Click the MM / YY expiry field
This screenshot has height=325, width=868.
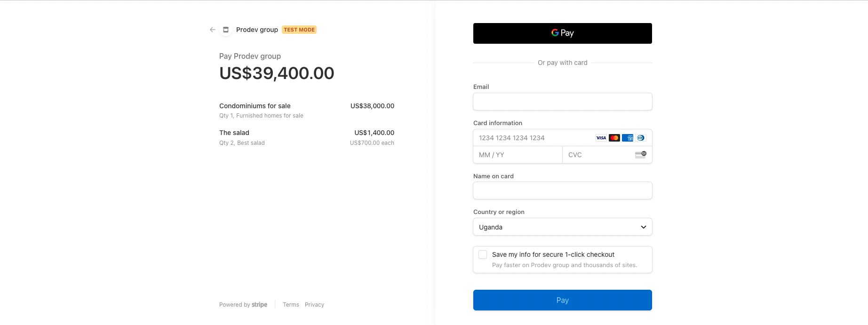click(x=518, y=154)
